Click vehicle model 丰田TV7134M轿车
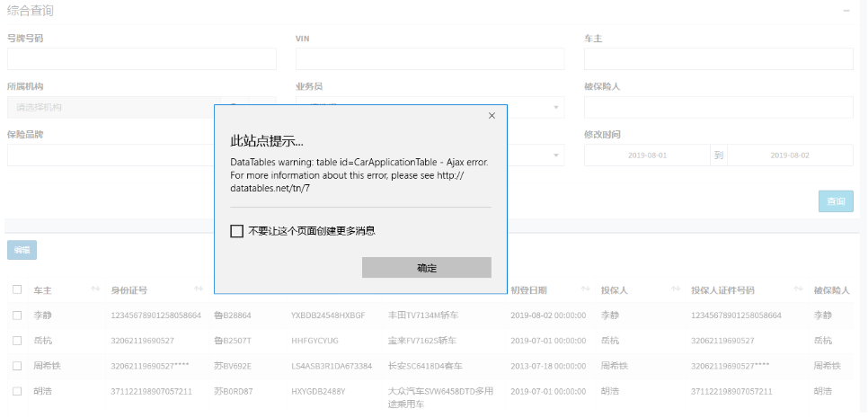The image size is (868, 418). click(423, 315)
